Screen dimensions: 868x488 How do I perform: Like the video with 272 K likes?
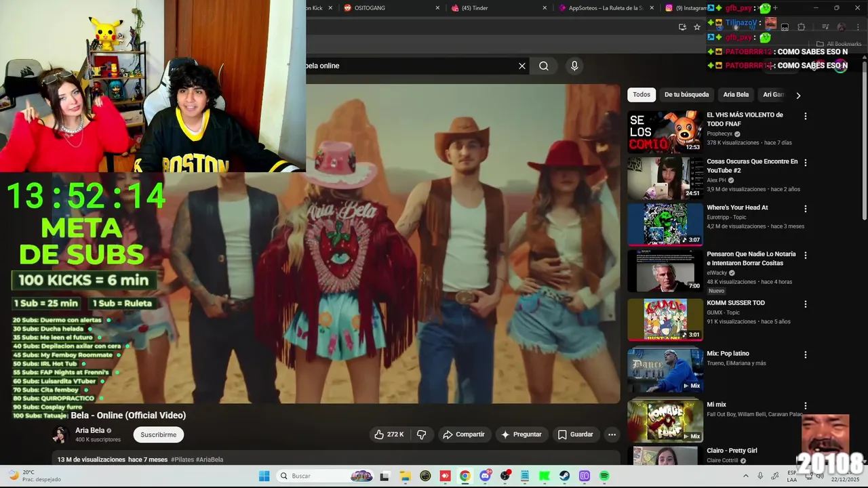(x=389, y=434)
